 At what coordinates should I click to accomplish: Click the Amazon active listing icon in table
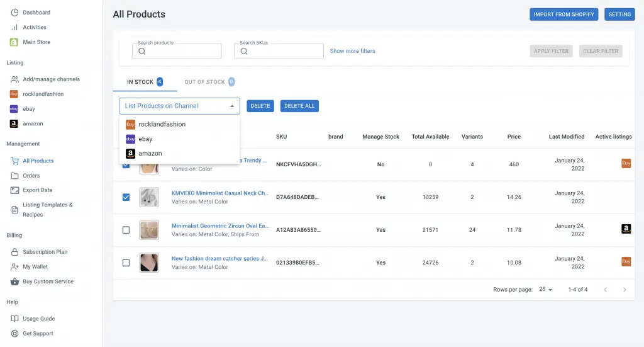click(626, 229)
